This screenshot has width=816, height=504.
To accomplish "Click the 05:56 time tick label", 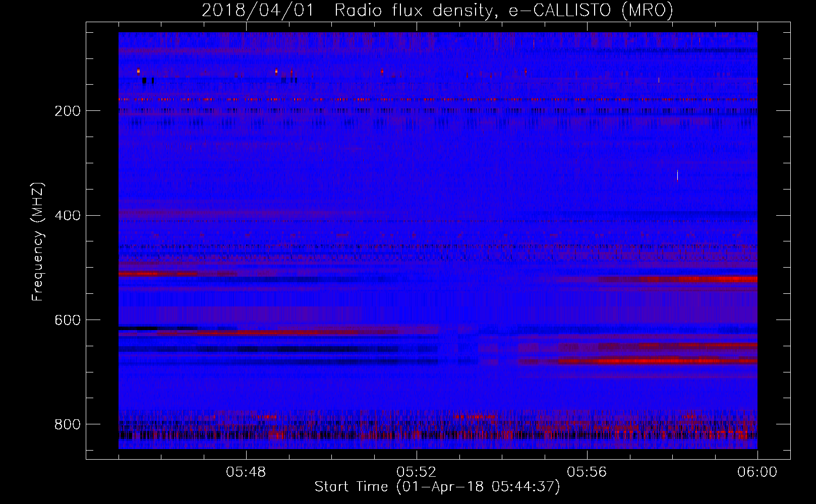I will (x=587, y=472).
